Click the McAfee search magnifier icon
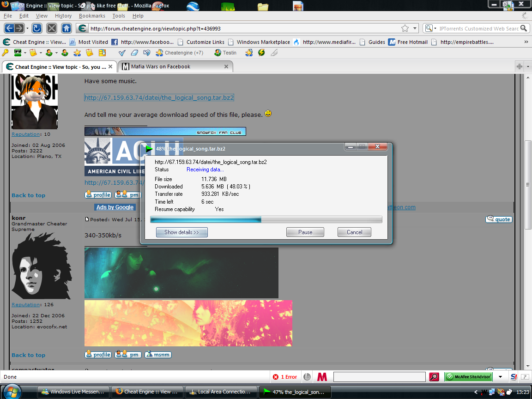This screenshot has height=399, width=532. [434, 377]
